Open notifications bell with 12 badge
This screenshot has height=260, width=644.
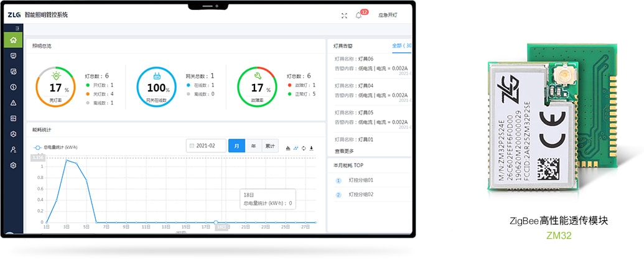click(x=358, y=15)
